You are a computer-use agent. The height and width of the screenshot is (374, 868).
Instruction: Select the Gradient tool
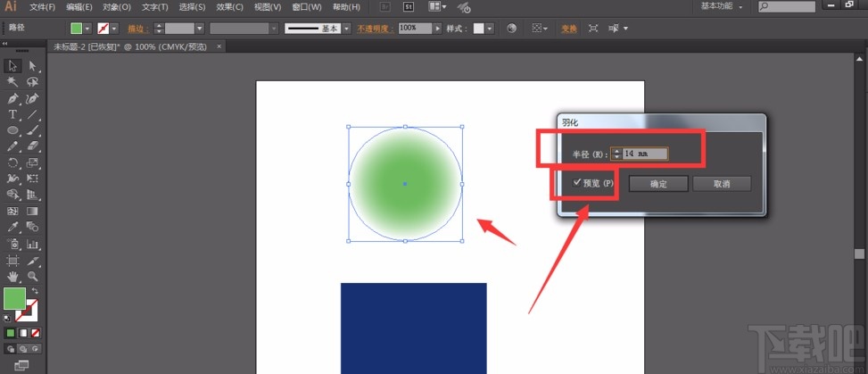point(32,212)
